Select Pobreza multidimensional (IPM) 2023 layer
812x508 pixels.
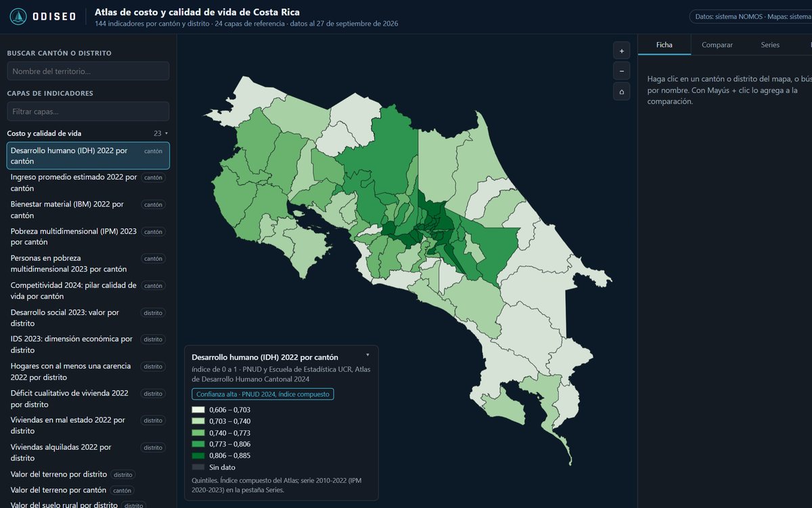point(88,236)
